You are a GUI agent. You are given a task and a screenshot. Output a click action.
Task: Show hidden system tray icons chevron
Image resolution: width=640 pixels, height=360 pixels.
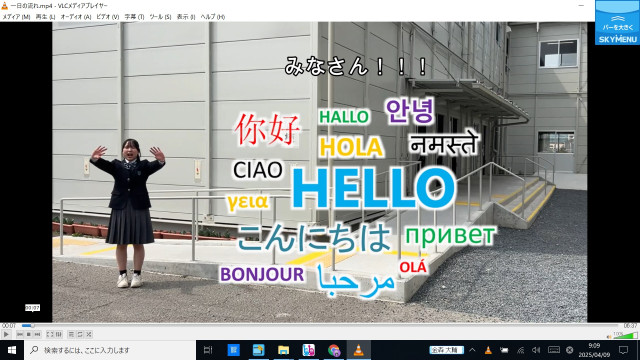pos(472,350)
